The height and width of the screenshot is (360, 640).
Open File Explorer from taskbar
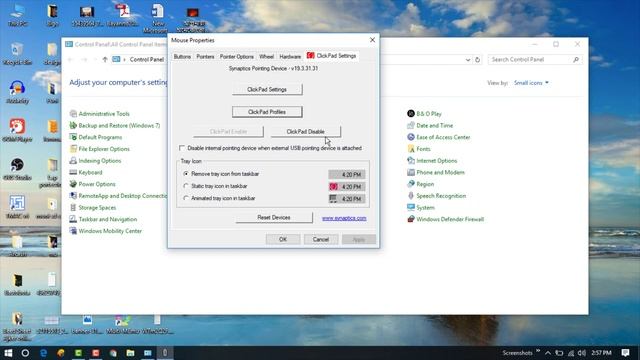(x=130, y=353)
